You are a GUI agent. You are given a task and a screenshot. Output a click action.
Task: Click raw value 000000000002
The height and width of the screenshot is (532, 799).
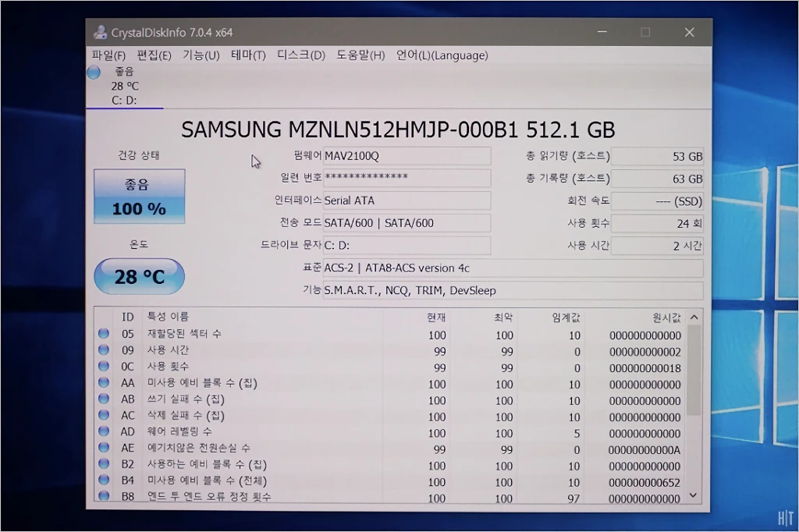click(x=645, y=352)
